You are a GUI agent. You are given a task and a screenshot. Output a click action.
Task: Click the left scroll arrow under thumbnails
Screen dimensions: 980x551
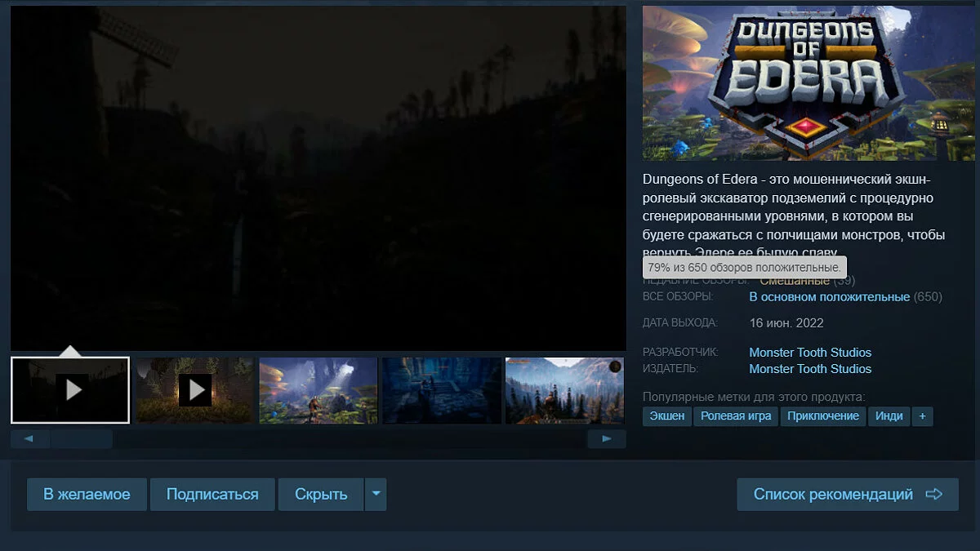[x=29, y=439]
